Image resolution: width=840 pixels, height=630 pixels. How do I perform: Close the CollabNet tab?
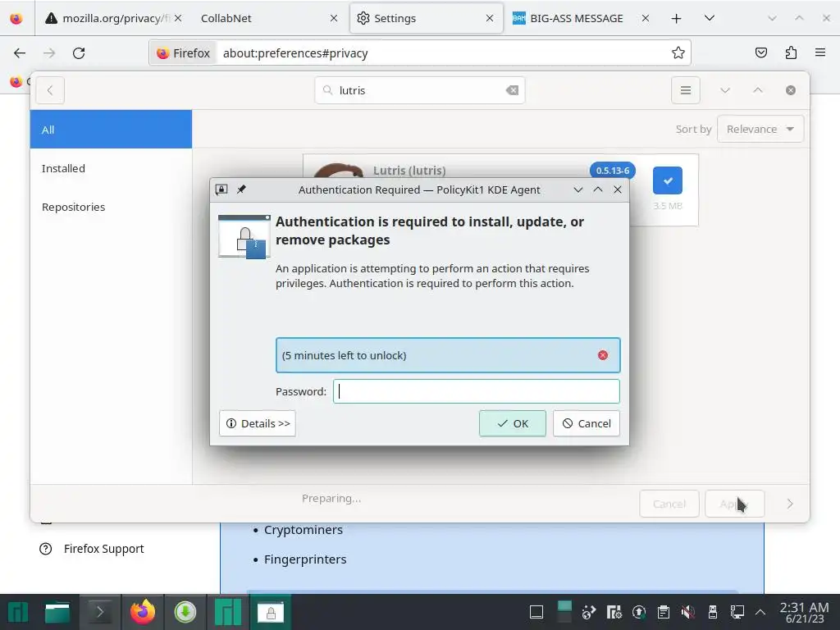tap(334, 18)
